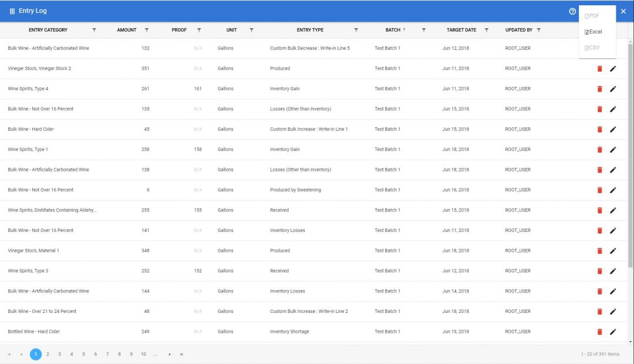The width and height of the screenshot is (634, 364).
Task: Jump to the last page of entries
Action: tap(181, 355)
